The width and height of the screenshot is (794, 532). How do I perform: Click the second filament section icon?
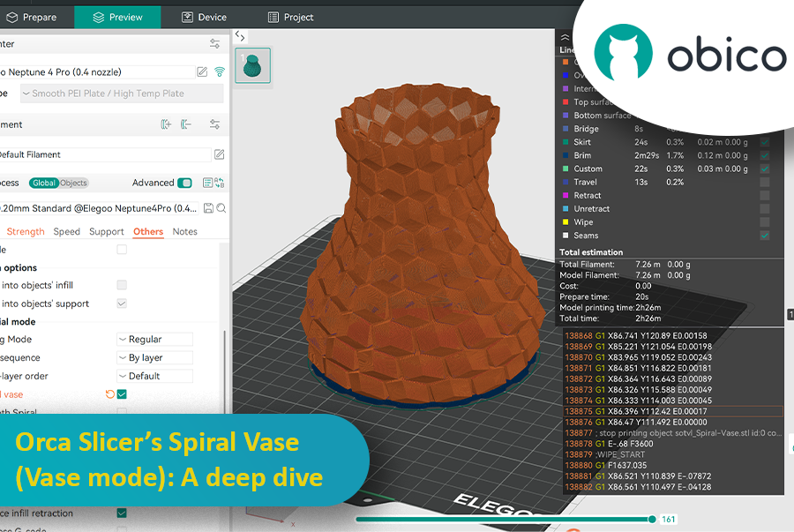tap(186, 124)
